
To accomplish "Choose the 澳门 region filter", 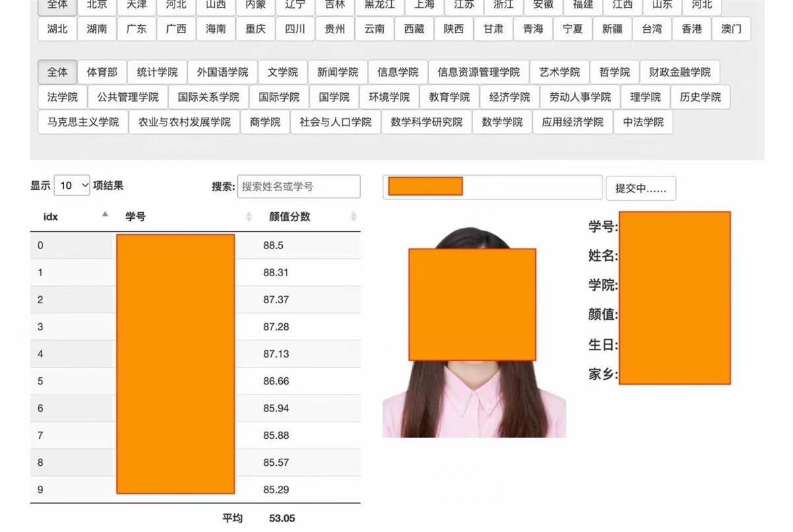I will [x=731, y=28].
